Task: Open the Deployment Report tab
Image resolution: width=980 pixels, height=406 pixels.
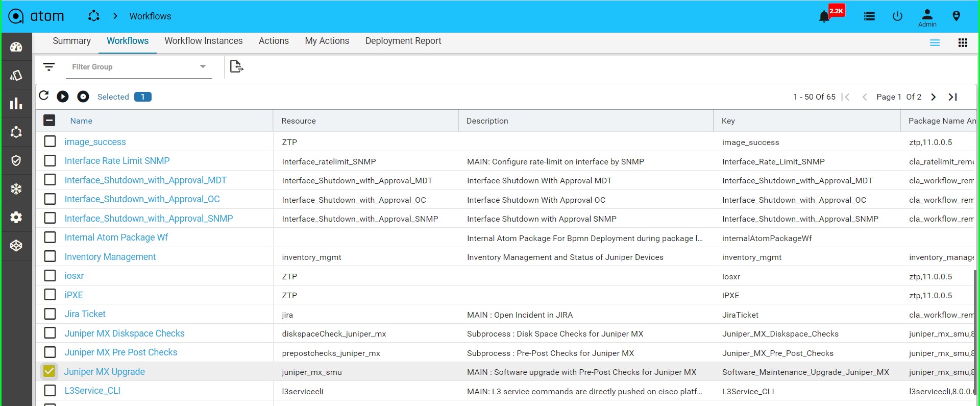Action: click(x=403, y=41)
